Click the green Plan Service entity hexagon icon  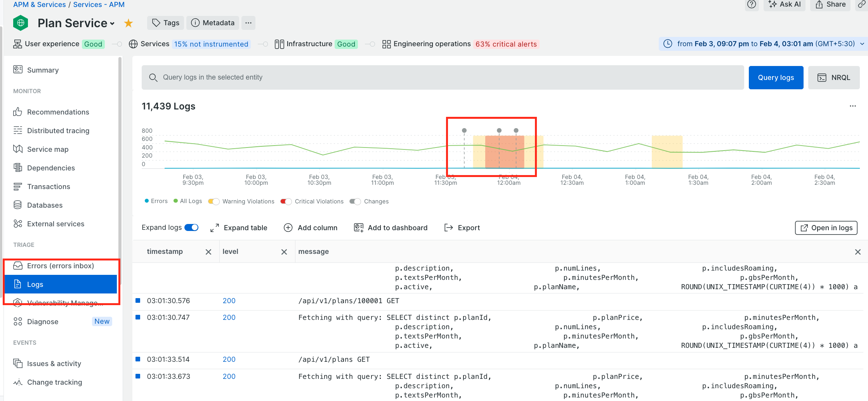(x=21, y=23)
